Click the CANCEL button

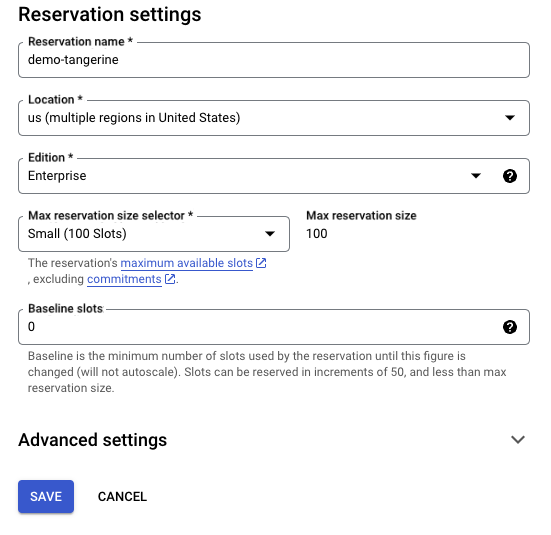tap(122, 497)
